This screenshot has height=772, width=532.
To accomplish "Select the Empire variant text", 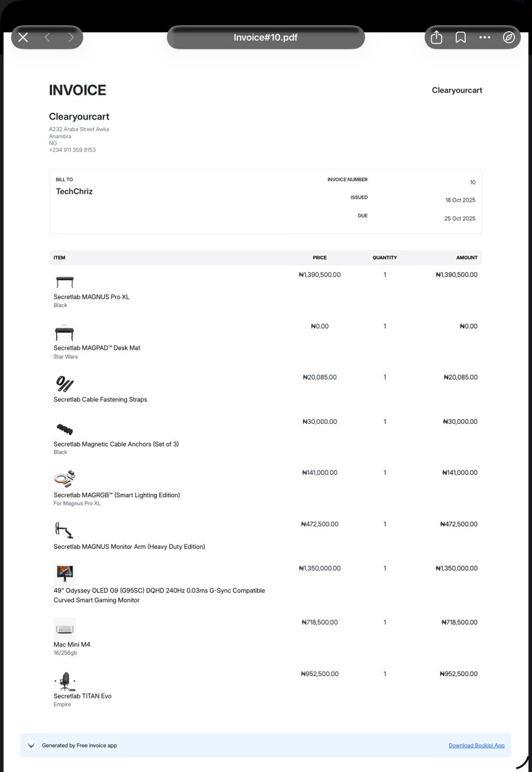I will coord(62,704).
